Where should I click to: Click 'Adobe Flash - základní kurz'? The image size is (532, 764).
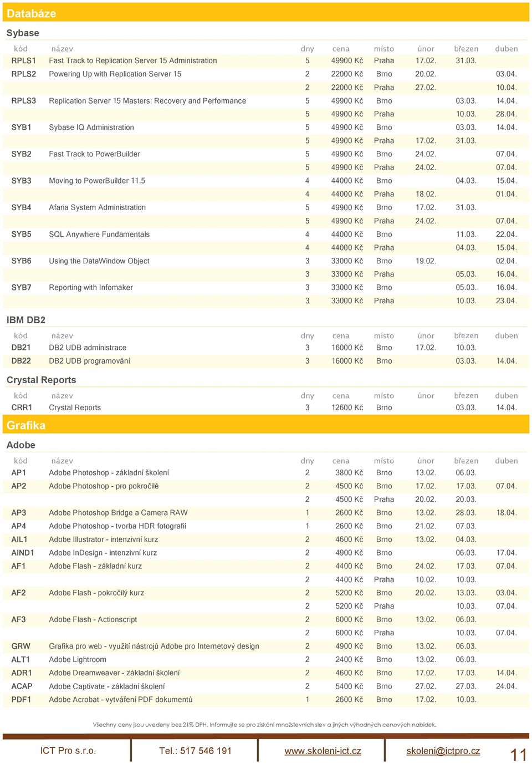95,566
